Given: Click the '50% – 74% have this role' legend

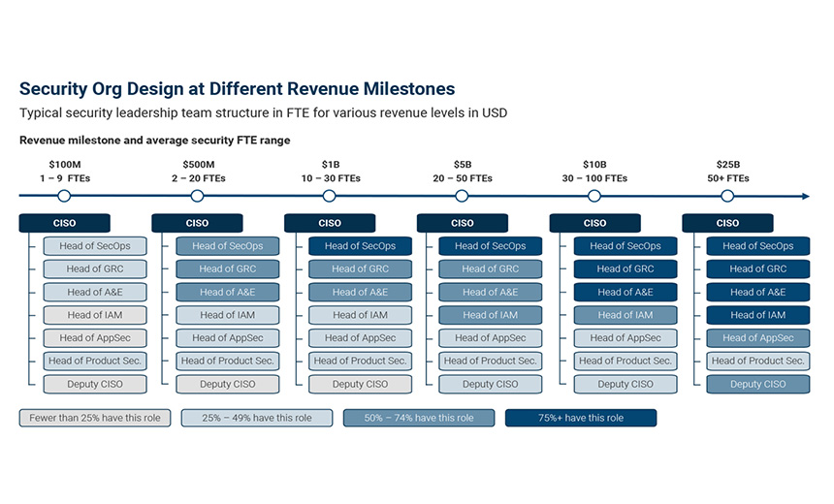Looking at the screenshot, I should click(x=419, y=418).
